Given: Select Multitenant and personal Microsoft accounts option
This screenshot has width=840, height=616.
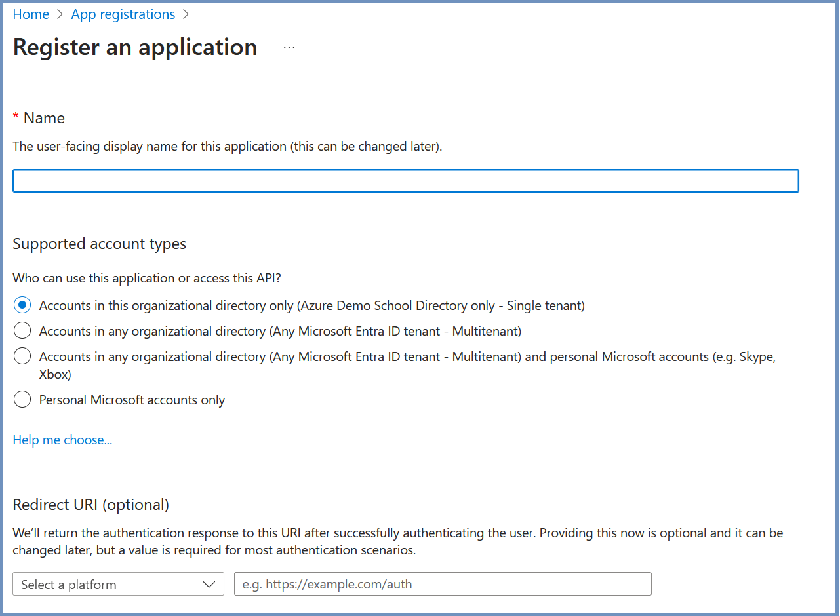Looking at the screenshot, I should [22, 356].
